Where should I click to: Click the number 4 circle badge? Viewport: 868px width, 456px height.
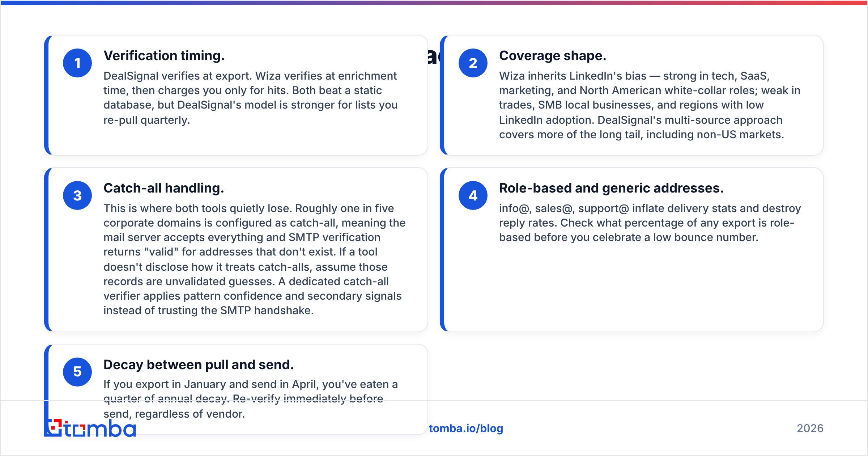473,195
